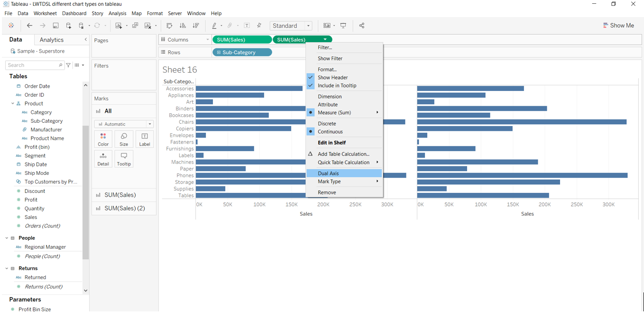The width and height of the screenshot is (644, 318).
Task: Click the Swap rows and columns icon
Action: (x=169, y=26)
